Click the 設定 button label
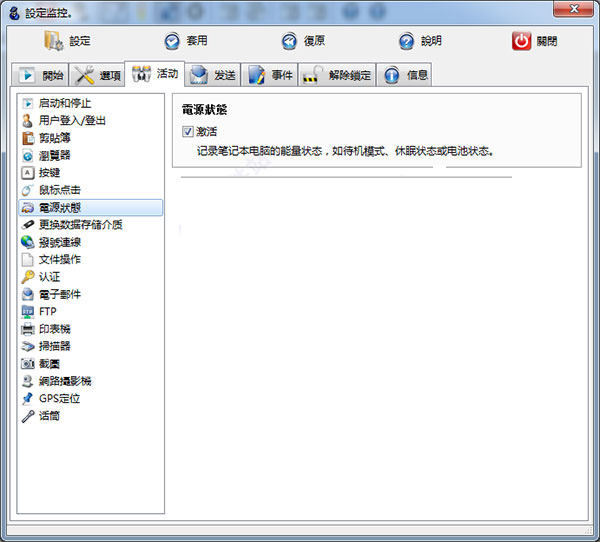This screenshot has width=600, height=542. pyautogui.click(x=80, y=41)
